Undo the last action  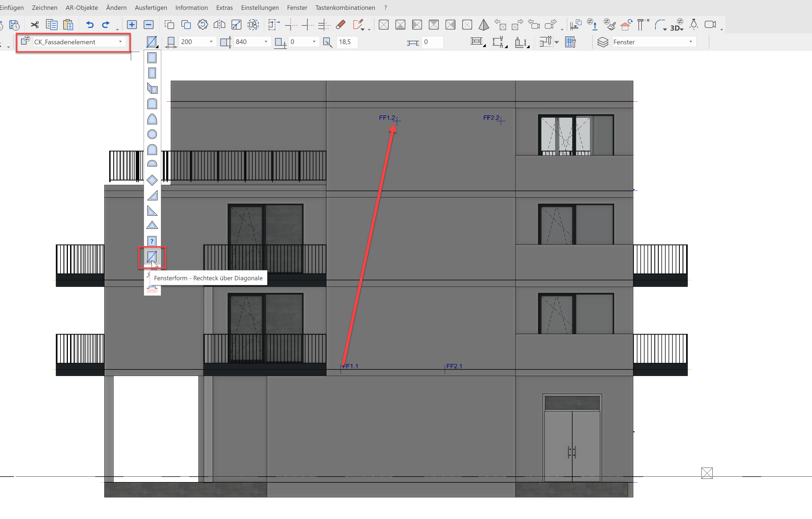click(90, 25)
